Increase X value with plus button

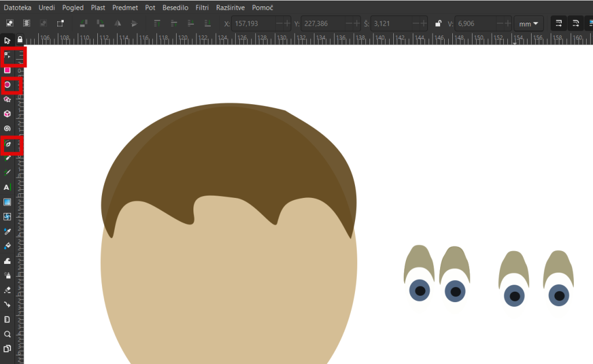[x=287, y=23]
